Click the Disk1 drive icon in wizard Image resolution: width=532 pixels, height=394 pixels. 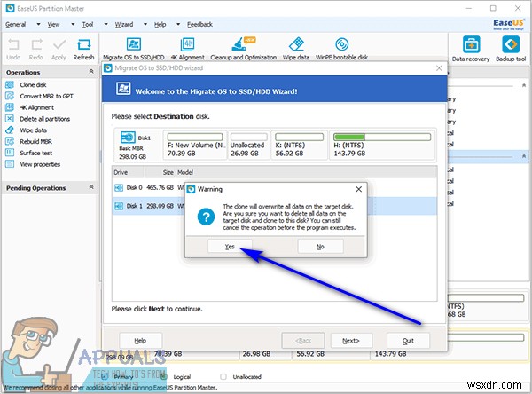[x=128, y=138]
